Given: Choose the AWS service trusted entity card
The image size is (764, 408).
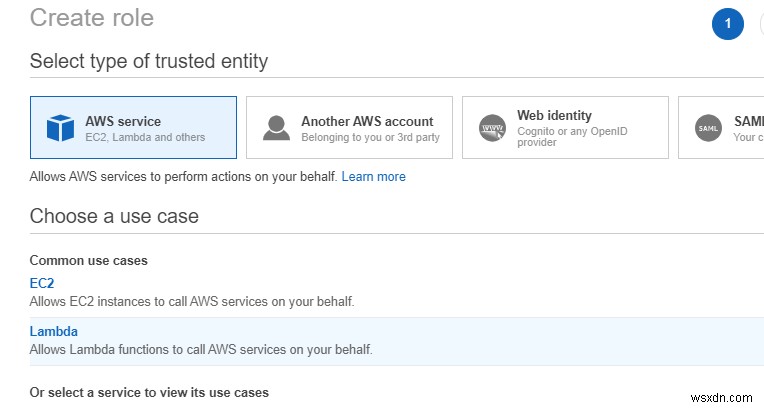Looking at the screenshot, I should 134,127.
